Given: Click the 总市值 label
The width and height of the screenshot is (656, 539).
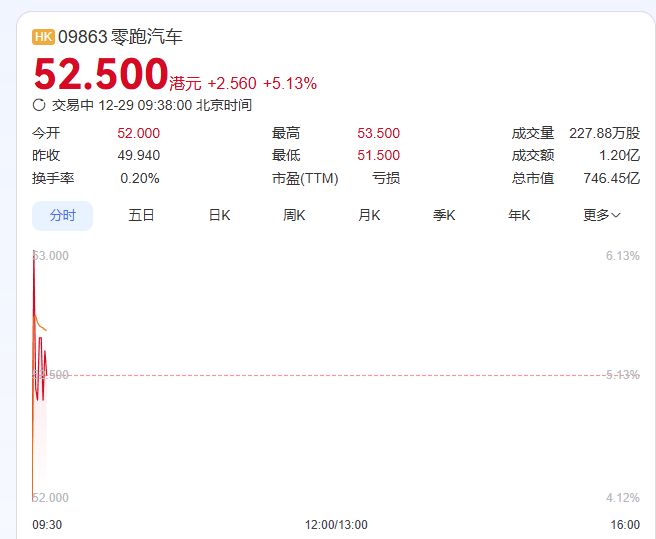Looking at the screenshot, I should (x=533, y=178).
